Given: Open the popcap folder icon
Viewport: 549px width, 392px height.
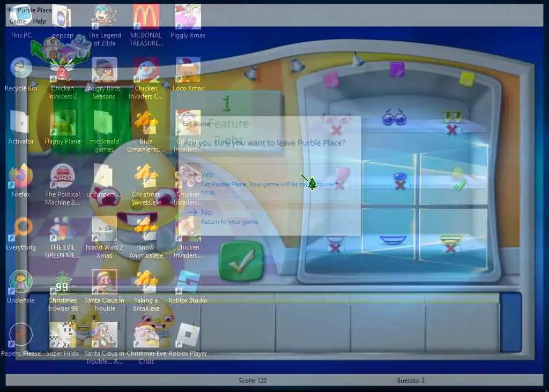Looking at the screenshot, I should pos(62,21).
